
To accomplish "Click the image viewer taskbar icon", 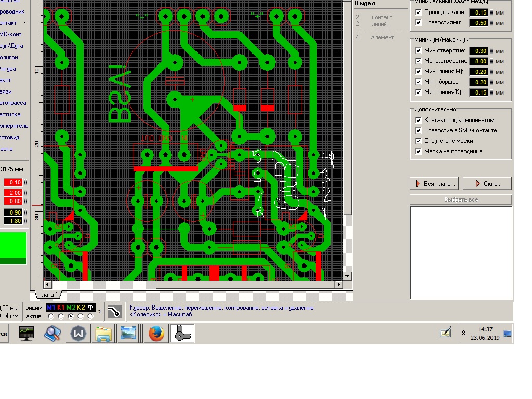I will 129,334.
